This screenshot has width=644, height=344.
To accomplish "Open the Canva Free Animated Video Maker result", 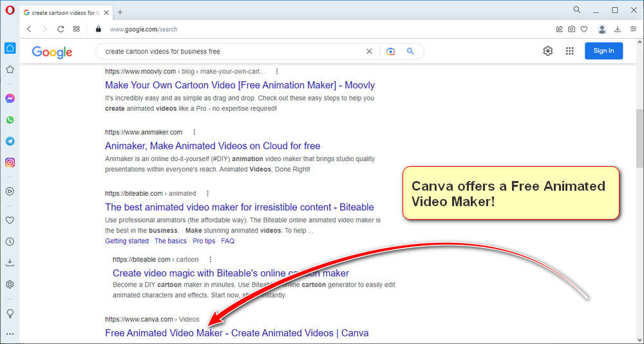I will (237, 333).
